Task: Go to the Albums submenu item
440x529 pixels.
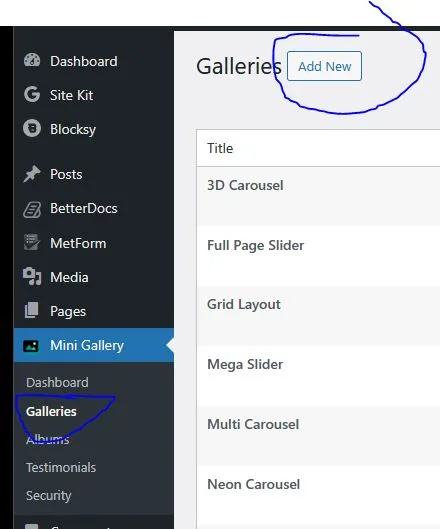Action: click(x=48, y=439)
